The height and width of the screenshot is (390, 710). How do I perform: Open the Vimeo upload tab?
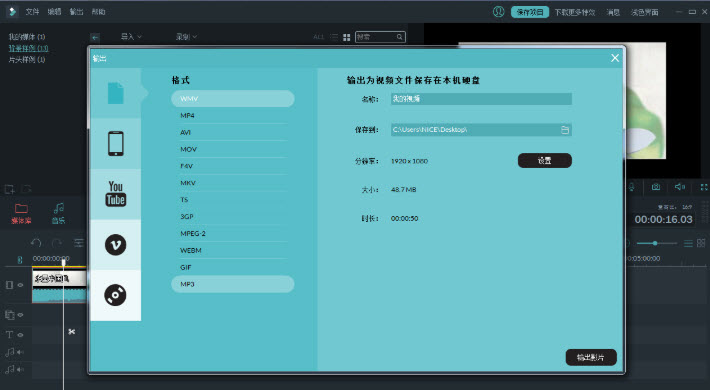click(115, 245)
